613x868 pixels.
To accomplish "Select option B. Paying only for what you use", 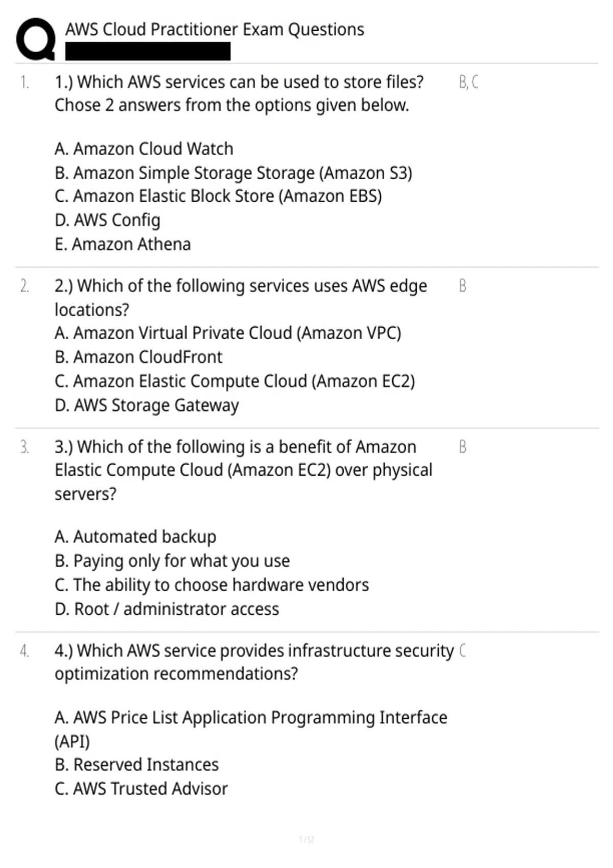I will 172,561.
